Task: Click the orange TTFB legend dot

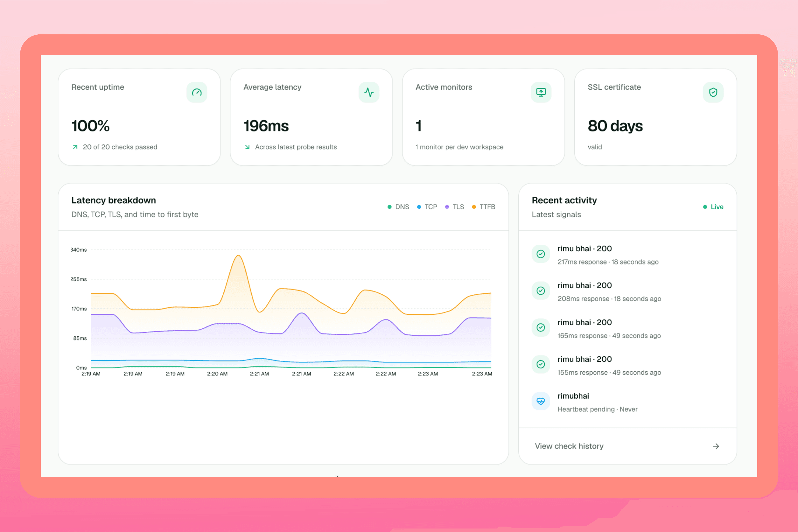Action: (x=474, y=207)
